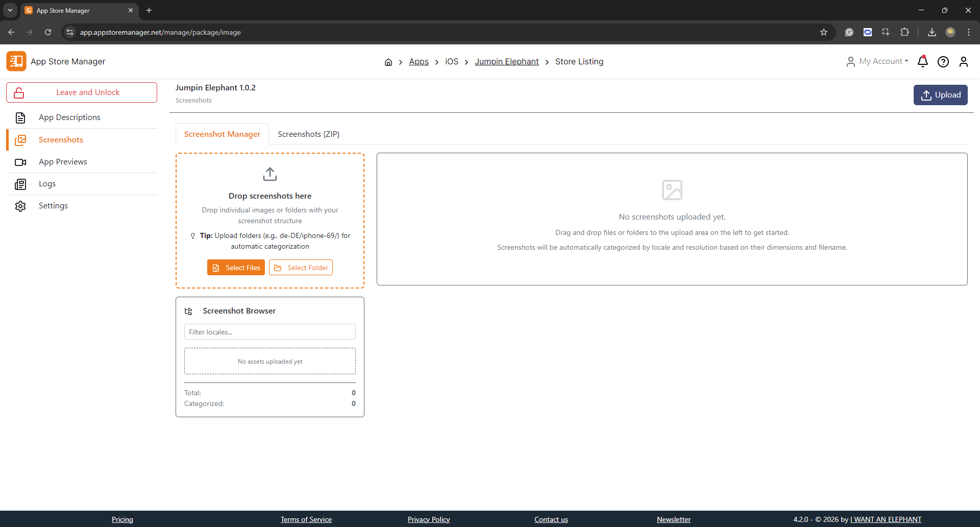Click the user profile icon
980x527 pixels.
click(963, 62)
